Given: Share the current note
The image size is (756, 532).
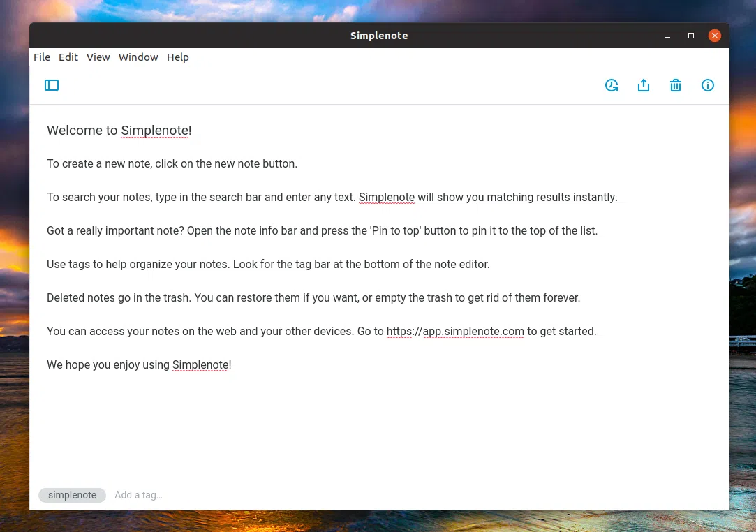Looking at the screenshot, I should [x=644, y=84].
